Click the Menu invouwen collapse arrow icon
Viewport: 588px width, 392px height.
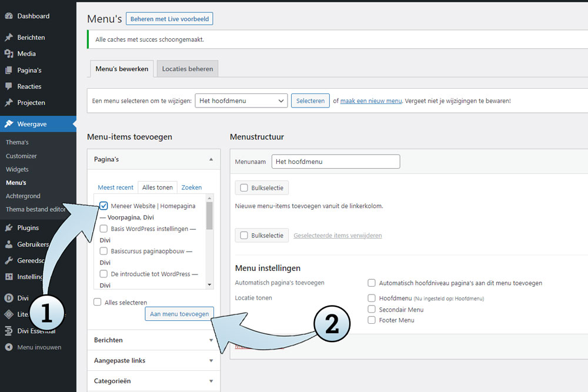pos(9,347)
